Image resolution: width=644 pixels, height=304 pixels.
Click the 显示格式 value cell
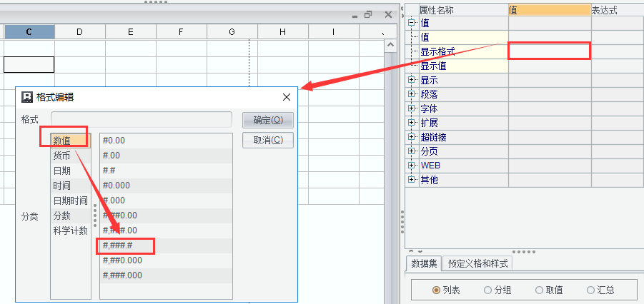point(549,51)
